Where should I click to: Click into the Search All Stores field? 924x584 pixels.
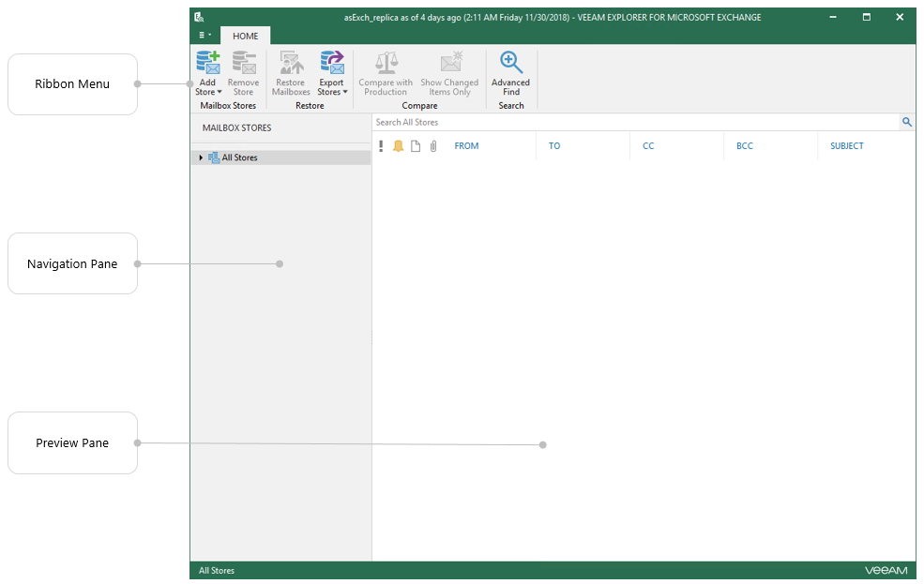(x=635, y=123)
